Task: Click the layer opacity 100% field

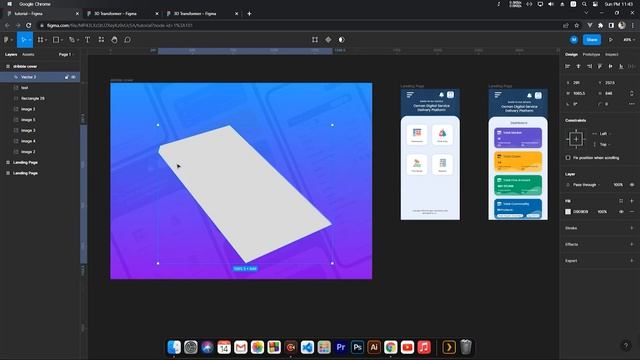Action: pyautogui.click(x=618, y=185)
